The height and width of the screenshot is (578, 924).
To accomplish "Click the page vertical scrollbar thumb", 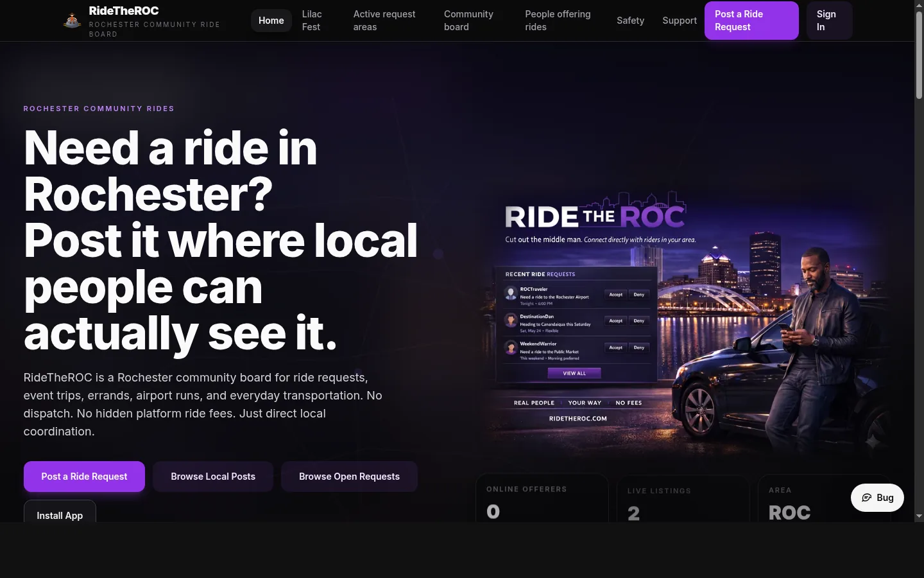I will 919,55.
